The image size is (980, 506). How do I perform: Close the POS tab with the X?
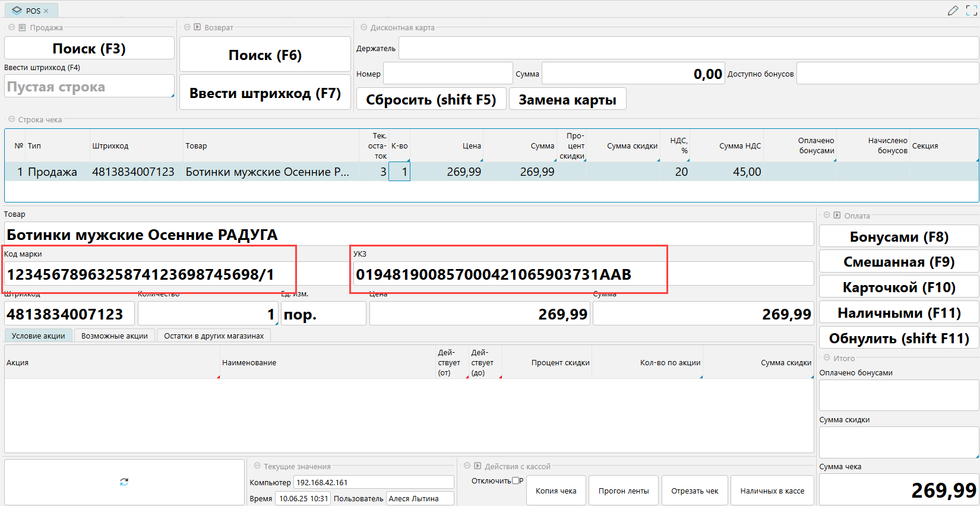point(46,11)
